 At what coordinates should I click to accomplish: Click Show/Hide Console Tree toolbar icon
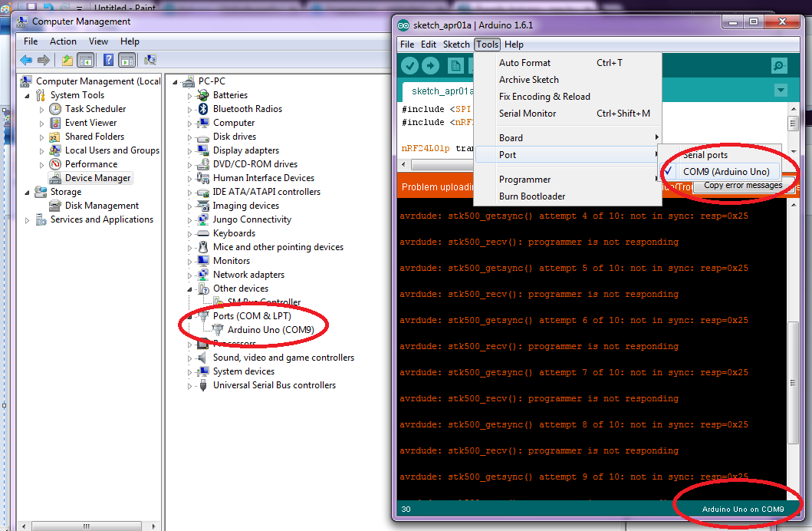[x=85, y=60]
